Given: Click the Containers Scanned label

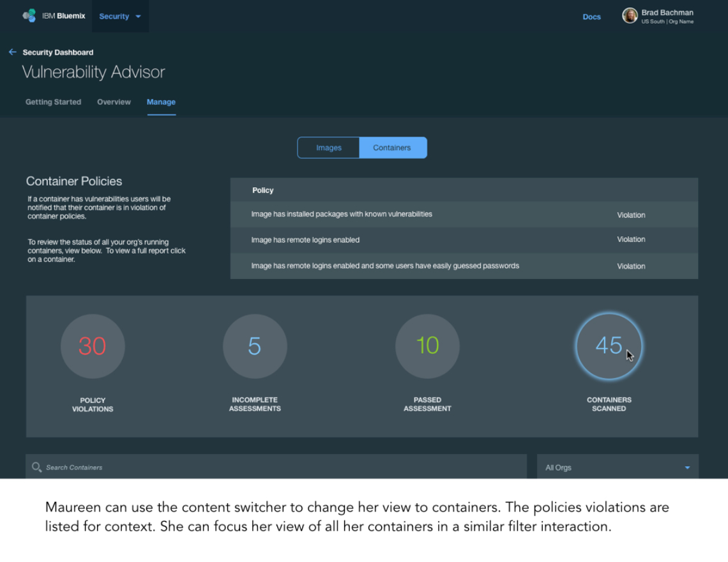Looking at the screenshot, I should pos(609,404).
